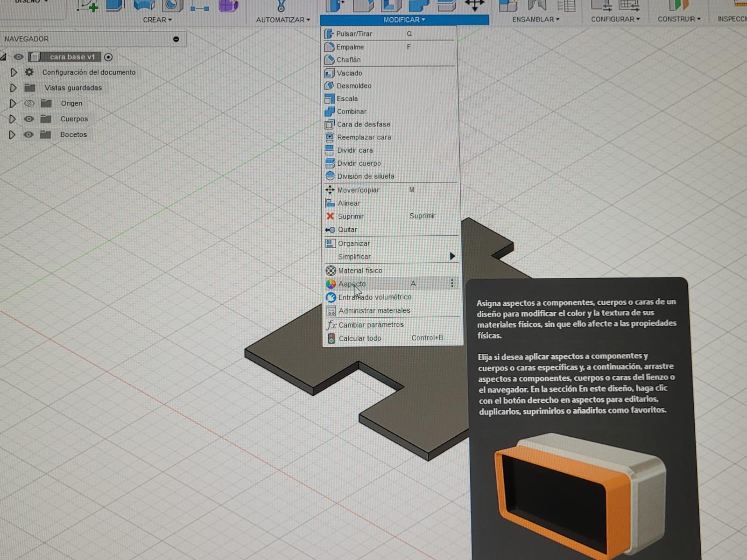The image size is (747, 560).
Task: Click the Organizar icon
Action: (331, 243)
